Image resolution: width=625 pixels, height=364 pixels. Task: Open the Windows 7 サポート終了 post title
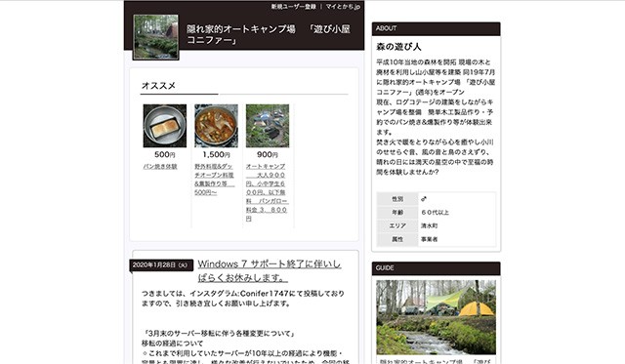(270, 270)
